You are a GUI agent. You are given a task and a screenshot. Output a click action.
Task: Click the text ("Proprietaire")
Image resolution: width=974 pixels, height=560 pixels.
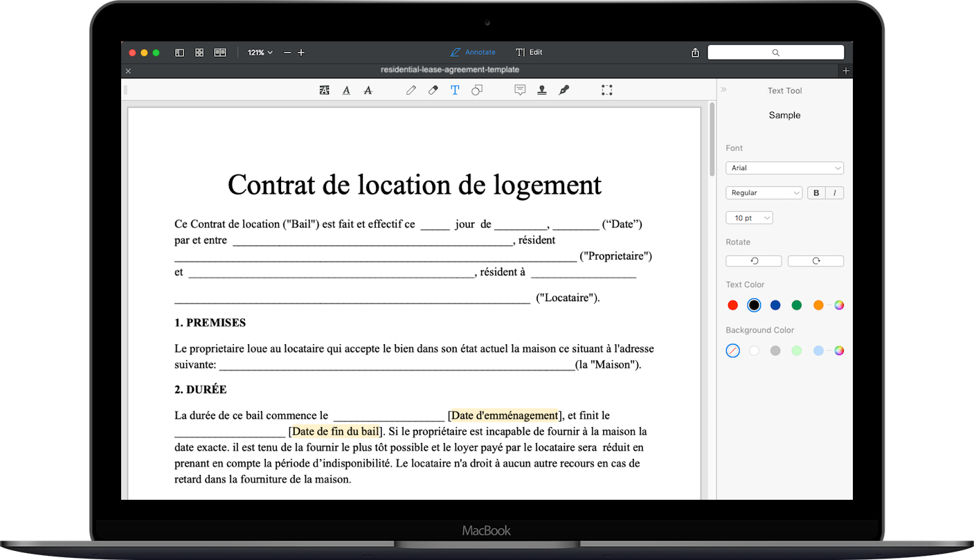[x=615, y=256]
